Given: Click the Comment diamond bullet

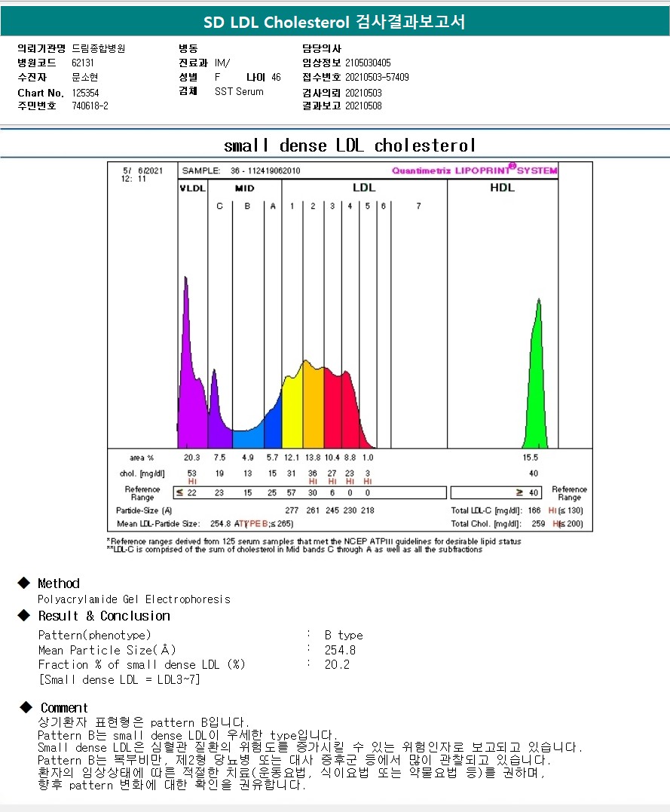Looking at the screenshot, I should click(26, 707).
